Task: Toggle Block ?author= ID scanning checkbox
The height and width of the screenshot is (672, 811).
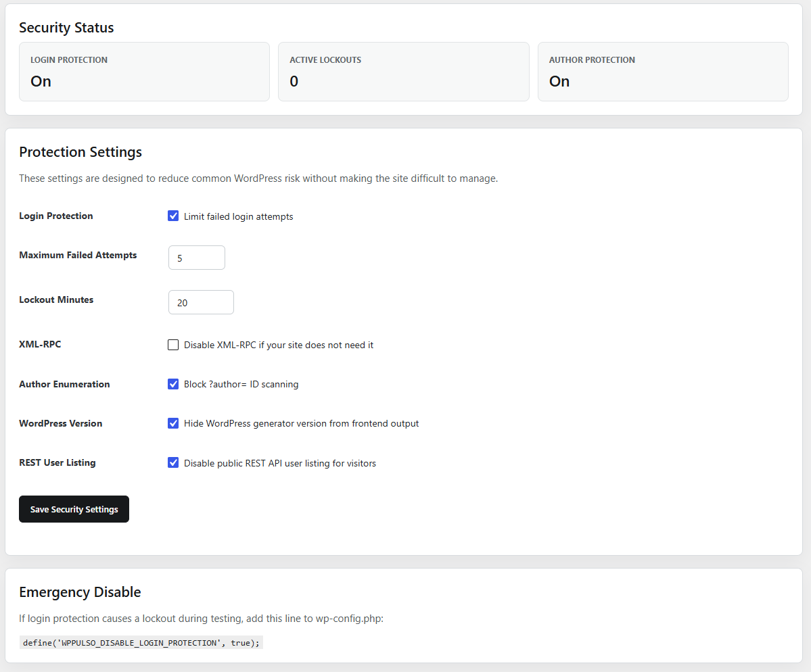Action: click(x=173, y=384)
